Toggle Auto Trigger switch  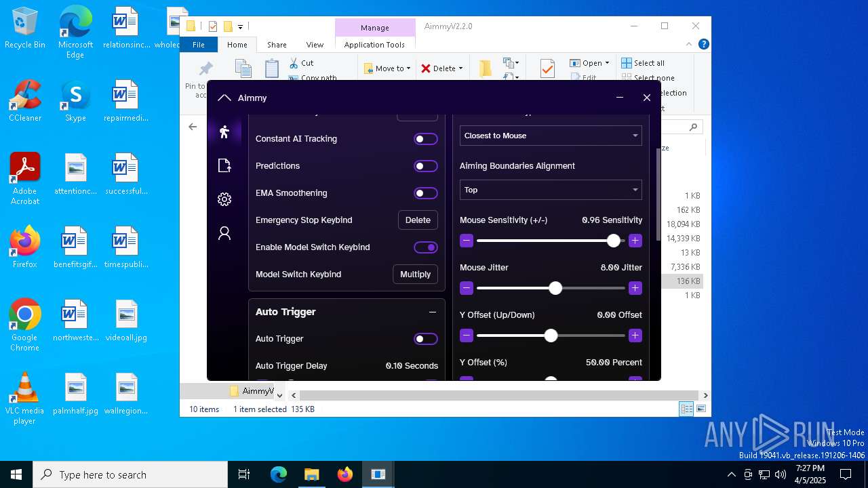pos(426,339)
